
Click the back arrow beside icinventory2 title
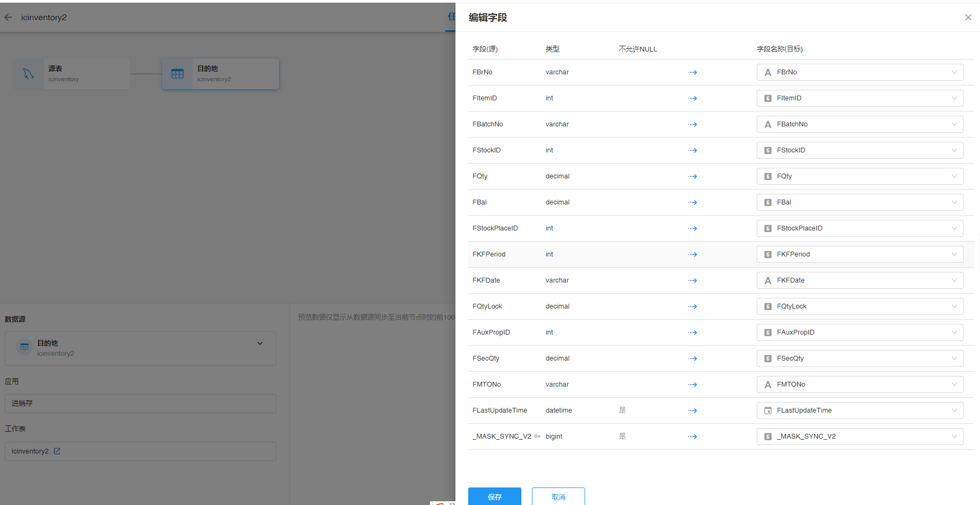tap(8, 18)
